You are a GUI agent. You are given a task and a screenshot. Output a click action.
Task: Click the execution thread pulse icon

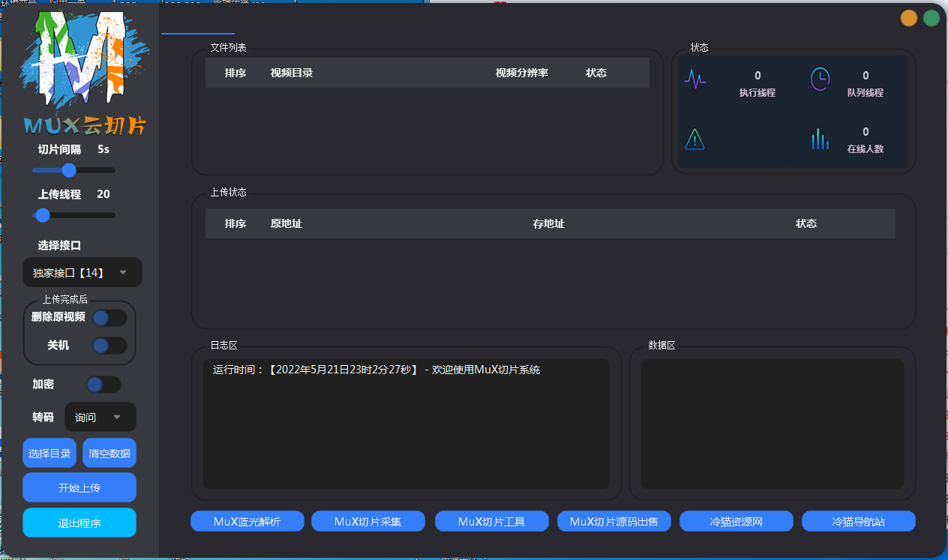click(x=695, y=79)
